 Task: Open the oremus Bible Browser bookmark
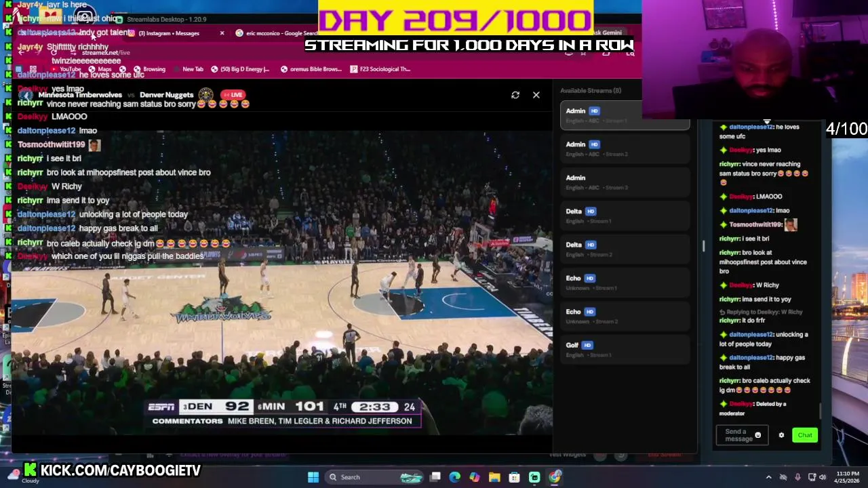pyautogui.click(x=311, y=69)
